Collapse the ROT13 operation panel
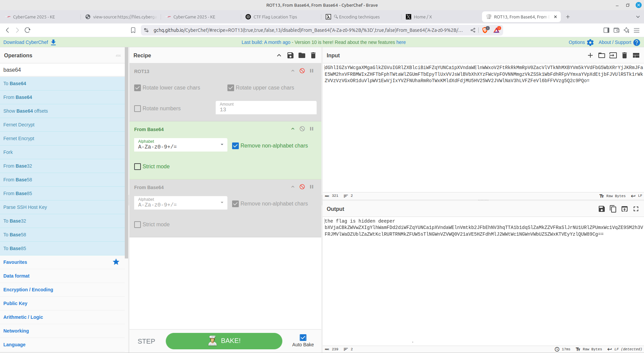644x353 pixels. (293, 71)
